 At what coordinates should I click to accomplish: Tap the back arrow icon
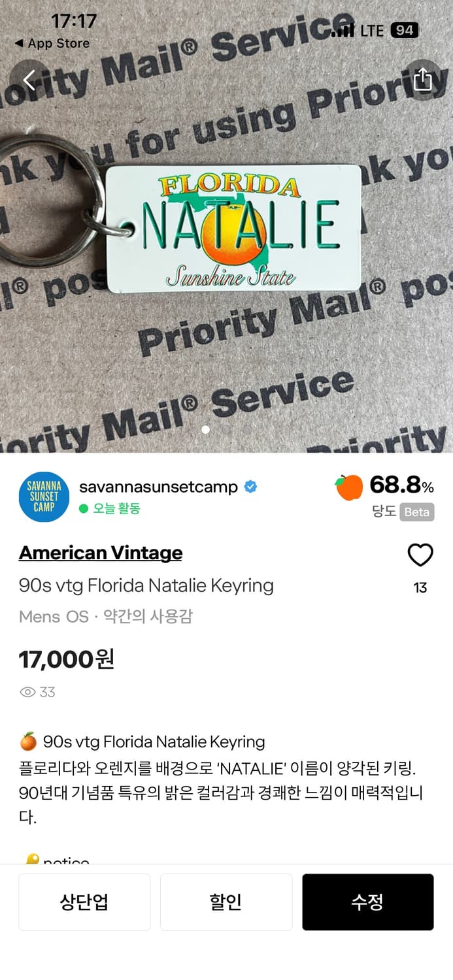click(29, 80)
